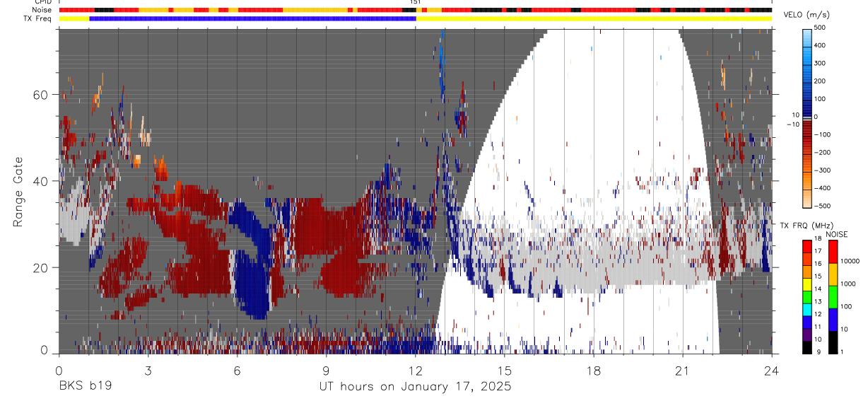868x401 pixels.
Task: Click the "Range Gate" y-axis title
Action: tap(18, 192)
